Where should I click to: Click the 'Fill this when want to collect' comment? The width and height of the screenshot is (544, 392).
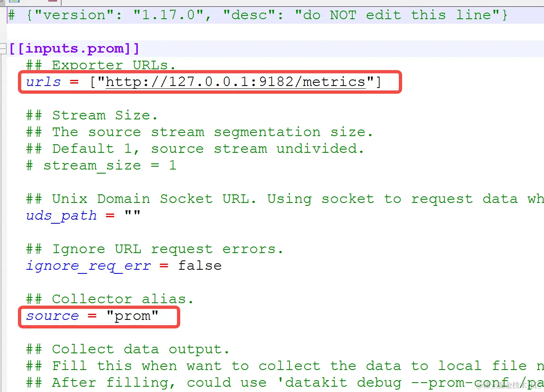coord(285,366)
